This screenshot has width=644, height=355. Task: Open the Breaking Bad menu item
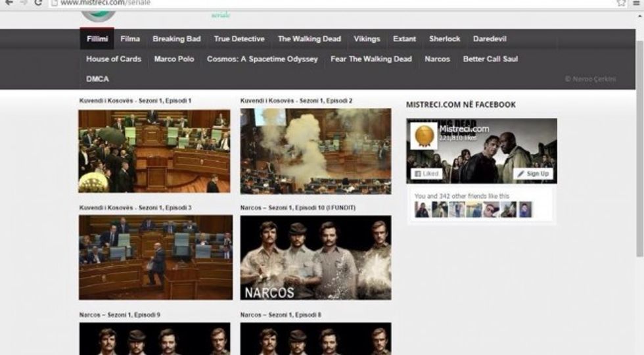pos(177,39)
